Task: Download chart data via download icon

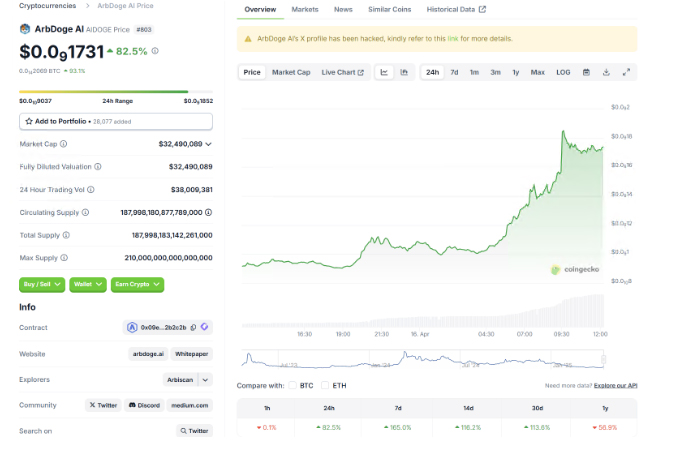Action: 607,72
